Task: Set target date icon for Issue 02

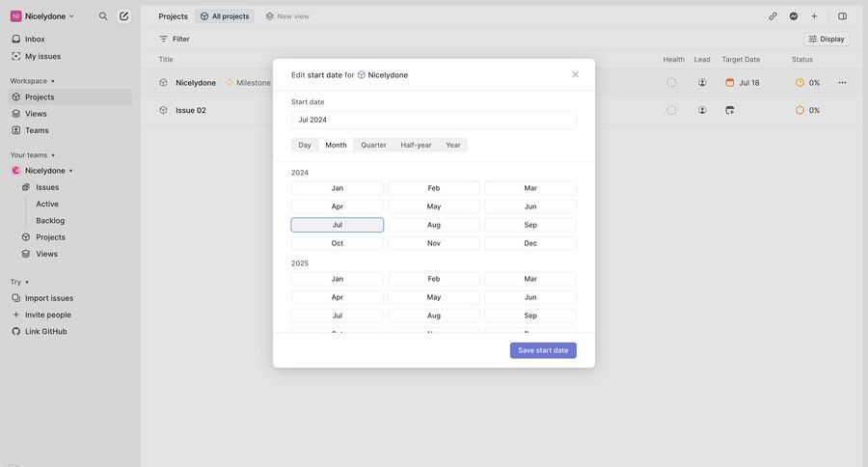Action: 730,110
